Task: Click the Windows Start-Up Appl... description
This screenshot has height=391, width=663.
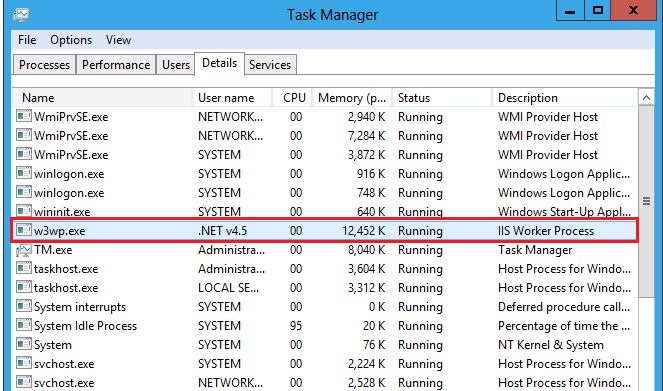Action: [564, 211]
